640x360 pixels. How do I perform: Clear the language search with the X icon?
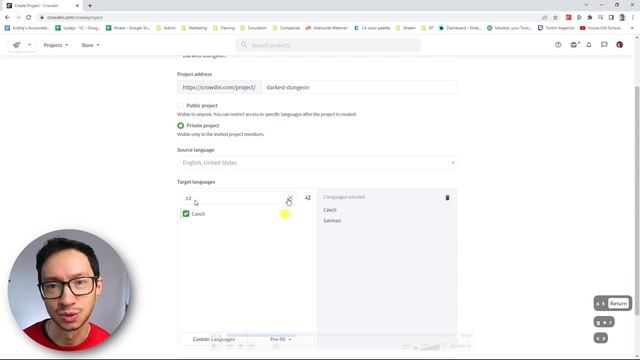[290, 198]
